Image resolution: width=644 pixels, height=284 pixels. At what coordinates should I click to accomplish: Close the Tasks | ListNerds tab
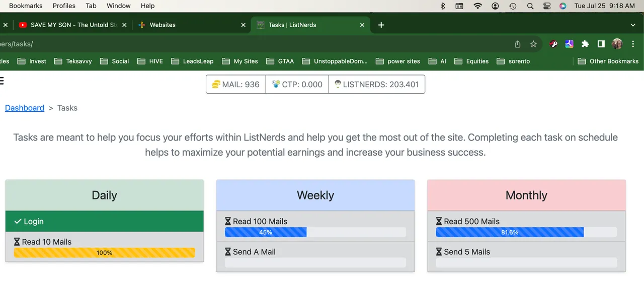click(362, 25)
